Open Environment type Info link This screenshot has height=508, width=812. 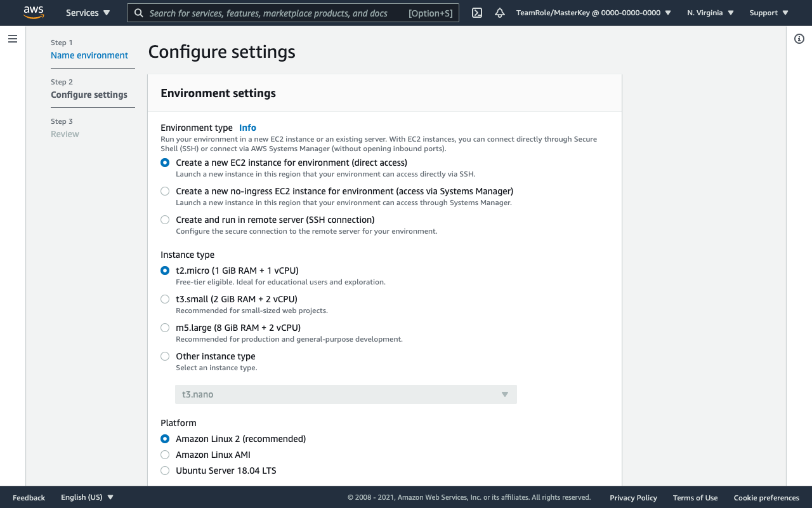[247, 128]
